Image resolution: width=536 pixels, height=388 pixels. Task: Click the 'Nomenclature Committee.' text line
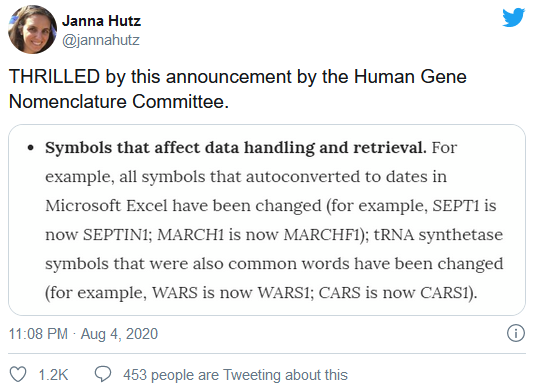(119, 102)
